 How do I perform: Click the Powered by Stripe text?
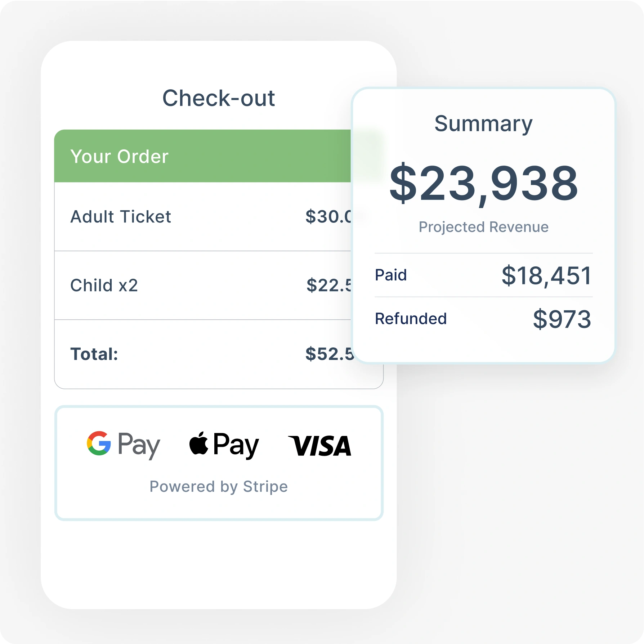(x=219, y=486)
